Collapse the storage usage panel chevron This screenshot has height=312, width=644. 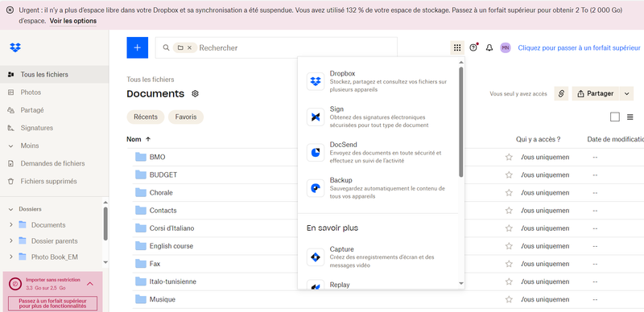[90, 284]
